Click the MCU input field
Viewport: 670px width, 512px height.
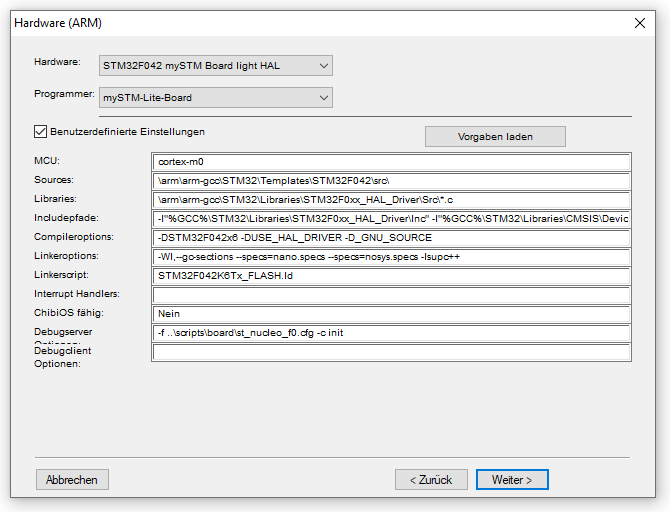tap(392, 162)
